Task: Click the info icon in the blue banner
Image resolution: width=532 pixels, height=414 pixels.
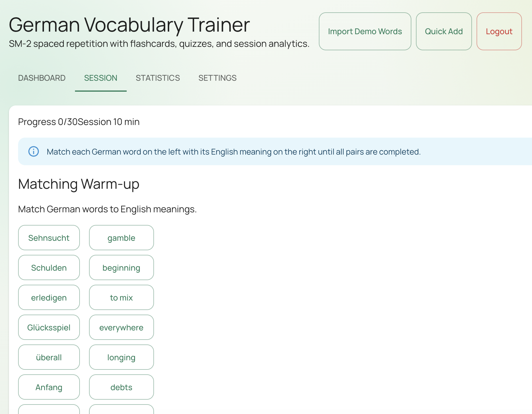Action: pyautogui.click(x=34, y=151)
